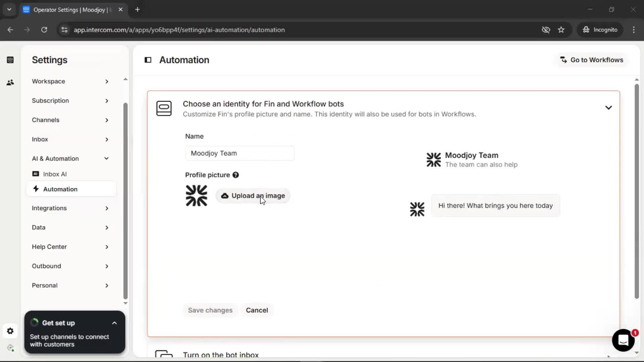This screenshot has height=362, width=644.
Task: Click the address bar URL
Action: coord(179,30)
